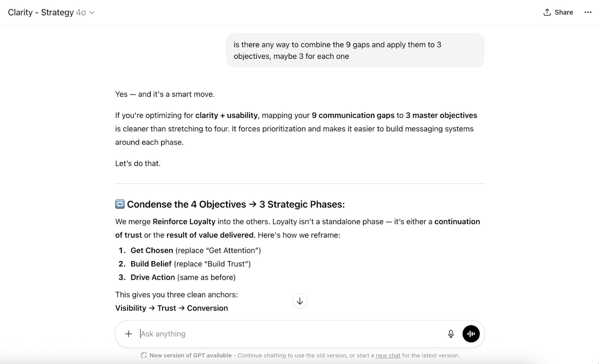
Task: Launch voice mode with the black waveform button
Action: [x=471, y=334]
